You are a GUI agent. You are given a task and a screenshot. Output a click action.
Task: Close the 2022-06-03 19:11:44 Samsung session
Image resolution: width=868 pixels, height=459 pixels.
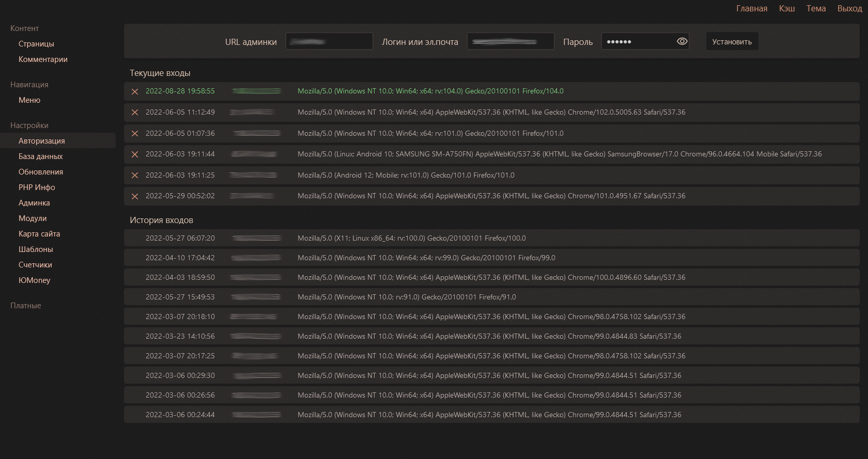tap(135, 154)
